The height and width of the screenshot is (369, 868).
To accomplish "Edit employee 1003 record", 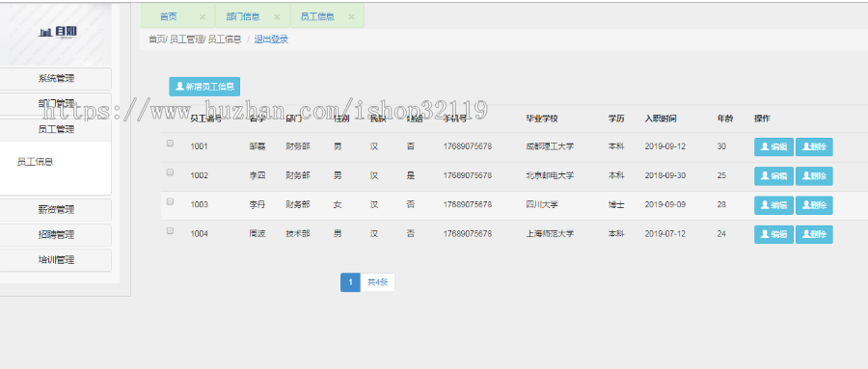I will point(773,205).
